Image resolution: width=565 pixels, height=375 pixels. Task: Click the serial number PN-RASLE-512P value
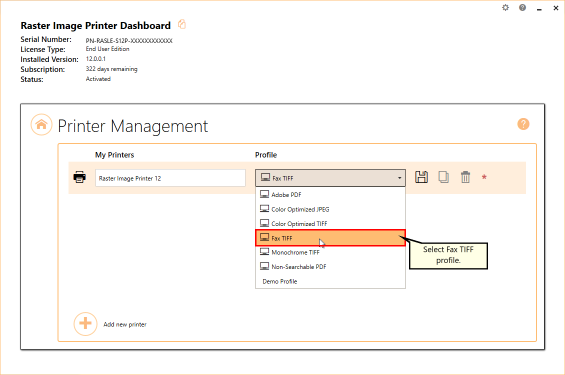click(129, 41)
